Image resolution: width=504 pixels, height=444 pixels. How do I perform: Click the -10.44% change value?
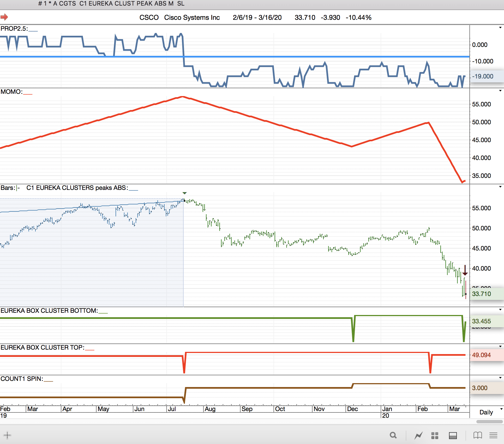[359, 17]
